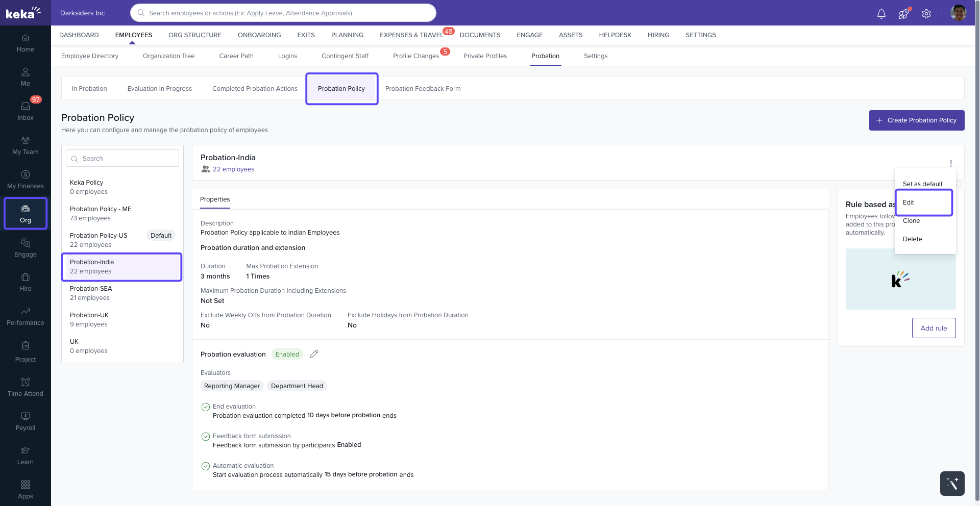
Task: Click Create Probation Policy button
Action: [x=916, y=120]
